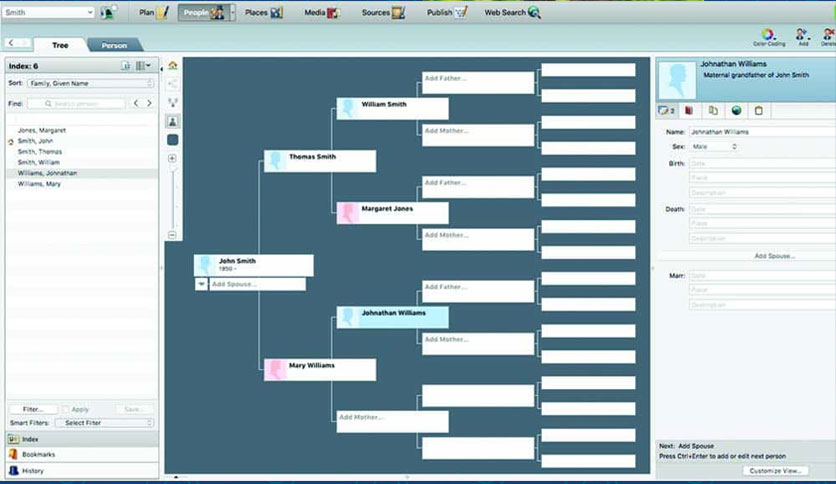The image size is (836, 484).
Task: Open the Publish workspace
Action: pyautogui.click(x=447, y=12)
